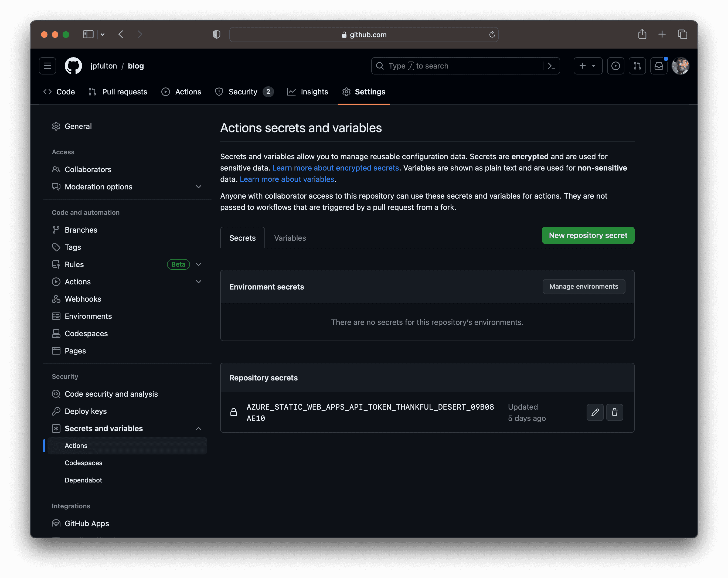Switch to the Code tab
This screenshot has height=578, width=728.
[x=59, y=92]
